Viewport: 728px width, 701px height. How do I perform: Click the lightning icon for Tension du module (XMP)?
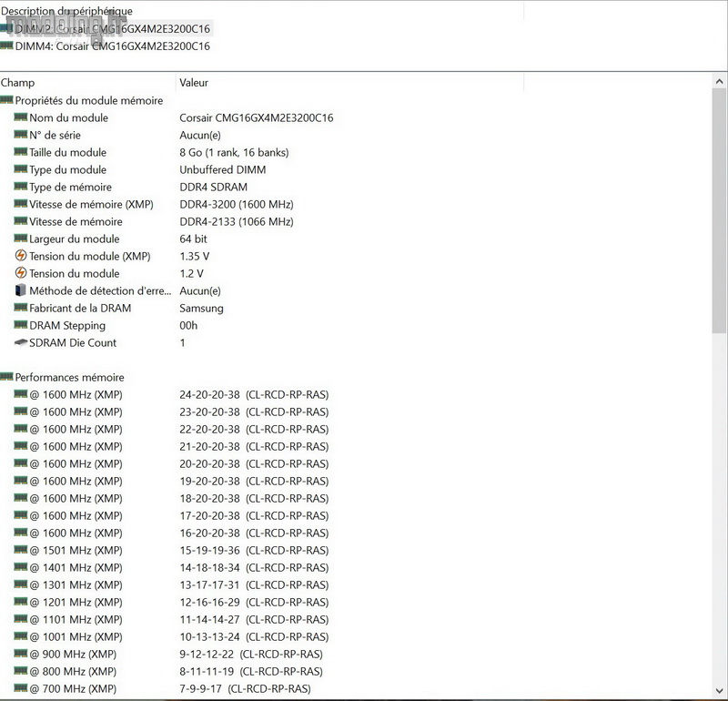[x=20, y=256]
